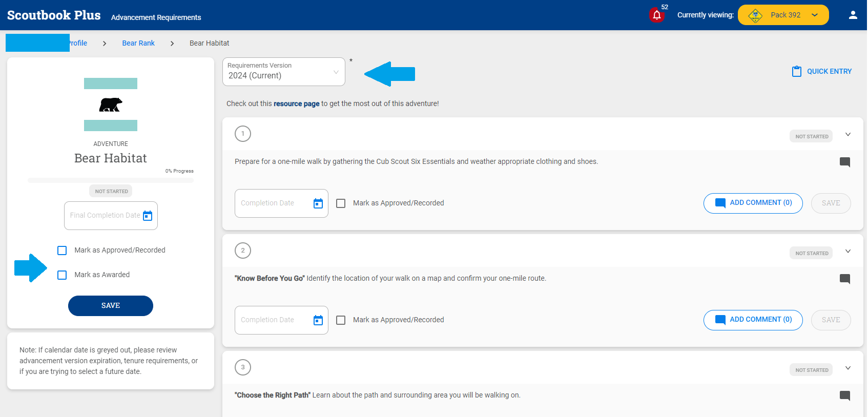The width and height of the screenshot is (868, 417).
Task: Check Mark as Approved/Recorded for requirement 1
Action: pyautogui.click(x=341, y=203)
